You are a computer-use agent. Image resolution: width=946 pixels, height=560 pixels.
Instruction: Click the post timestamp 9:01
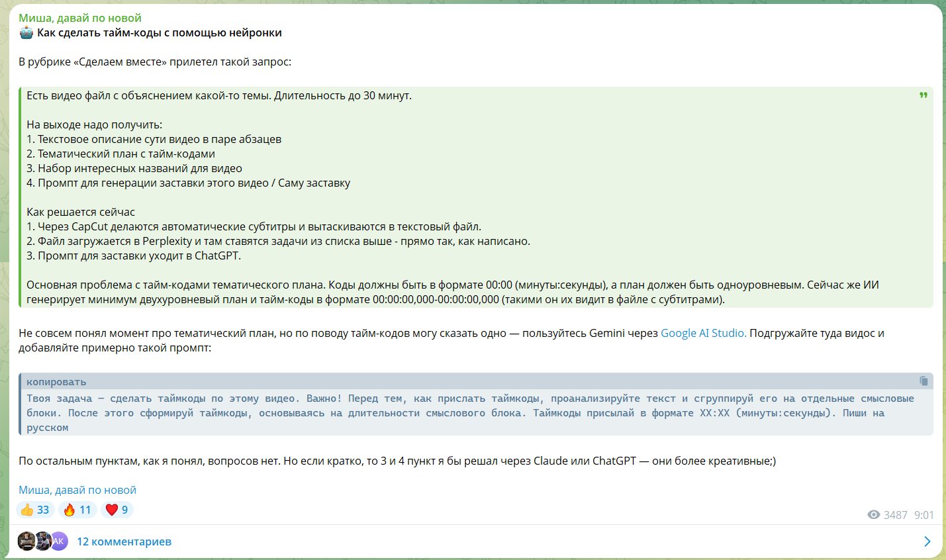click(x=923, y=515)
